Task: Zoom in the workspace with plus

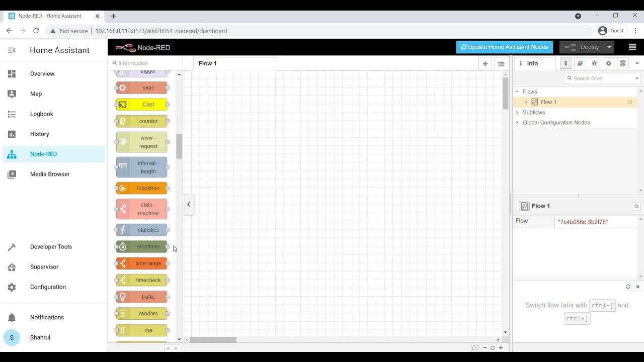Action: point(501,347)
